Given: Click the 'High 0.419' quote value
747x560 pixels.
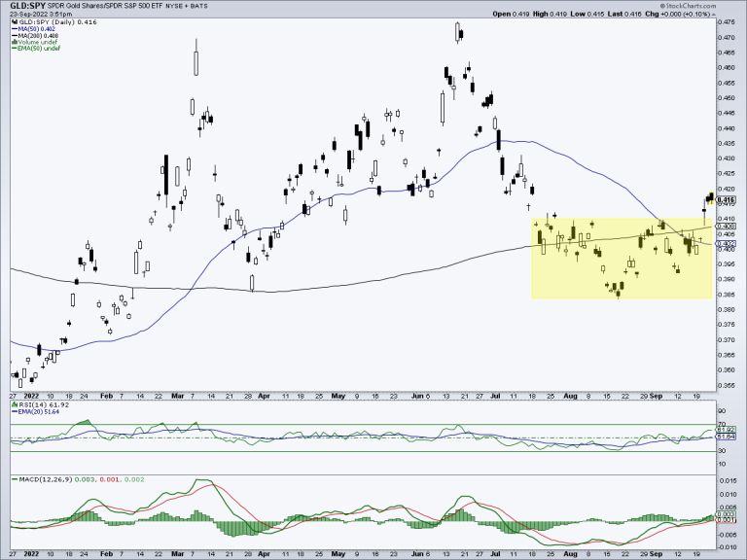Looking at the screenshot, I should pos(550,14).
